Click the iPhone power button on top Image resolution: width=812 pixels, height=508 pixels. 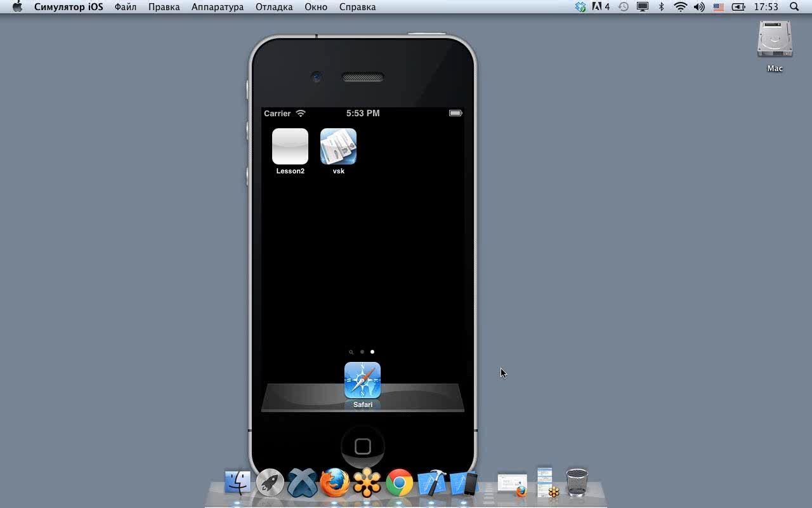428,33
